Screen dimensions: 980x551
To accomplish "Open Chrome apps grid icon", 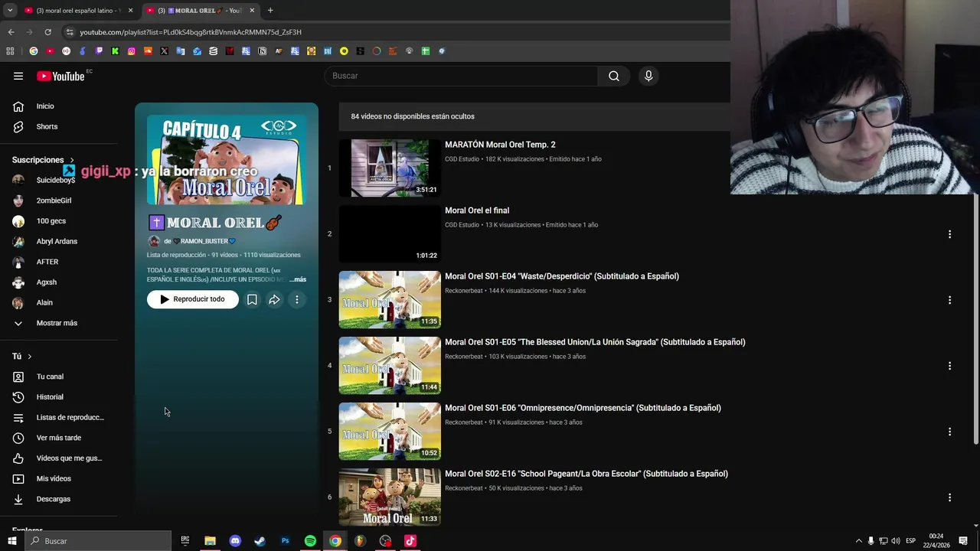I will (x=10, y=51).
